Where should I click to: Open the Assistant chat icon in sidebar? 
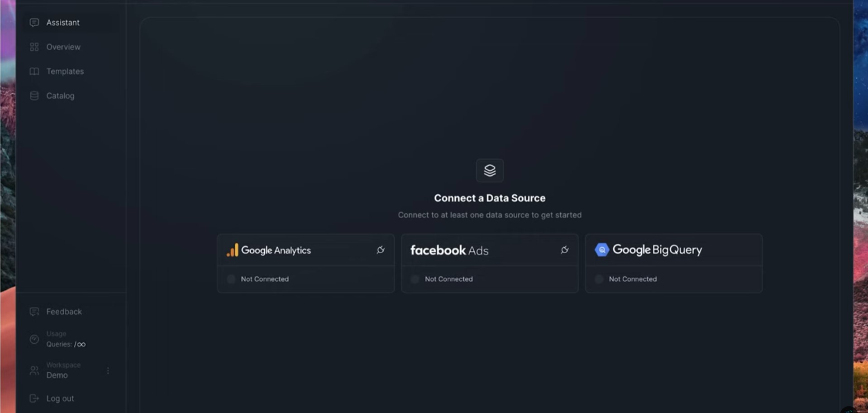pyautogui.click(x=34, y=23)
